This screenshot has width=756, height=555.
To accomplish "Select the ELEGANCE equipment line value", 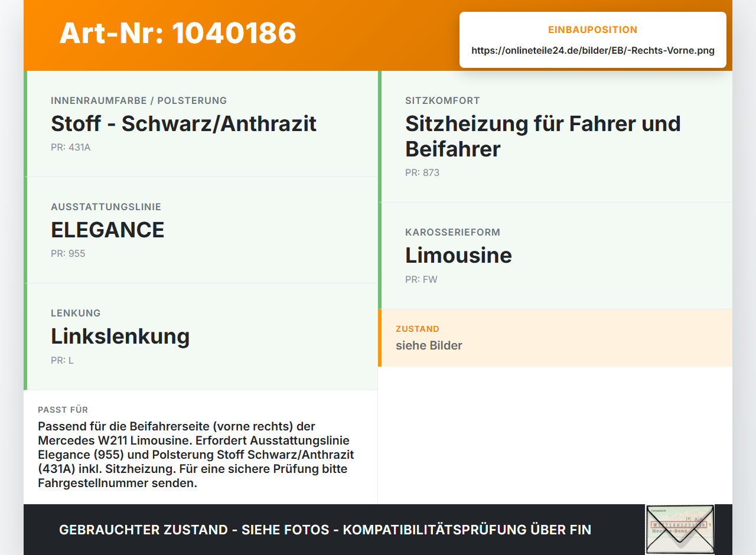I will click(107, 230).
